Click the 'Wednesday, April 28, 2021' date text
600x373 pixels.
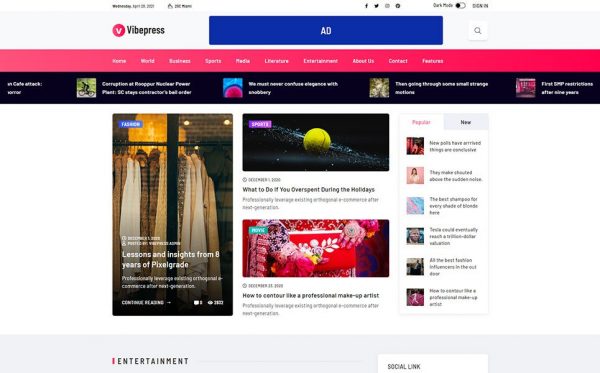point(133,6)
